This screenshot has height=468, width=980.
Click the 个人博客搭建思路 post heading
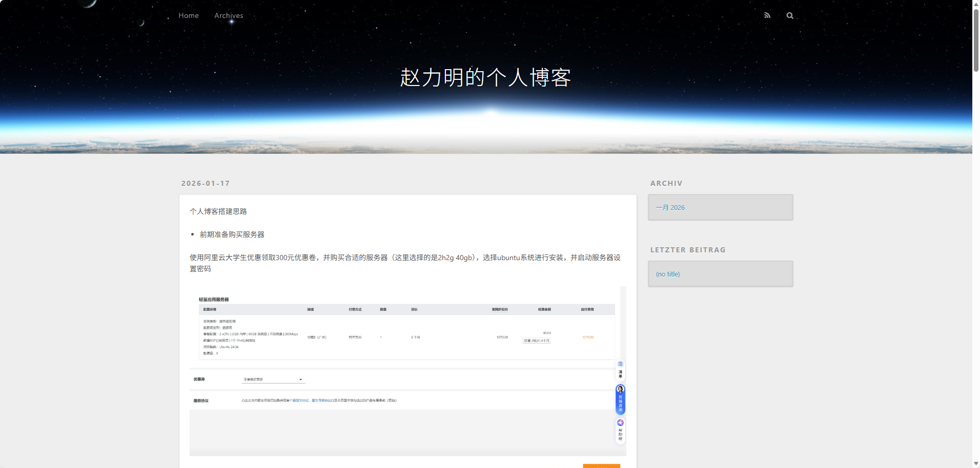218,211
